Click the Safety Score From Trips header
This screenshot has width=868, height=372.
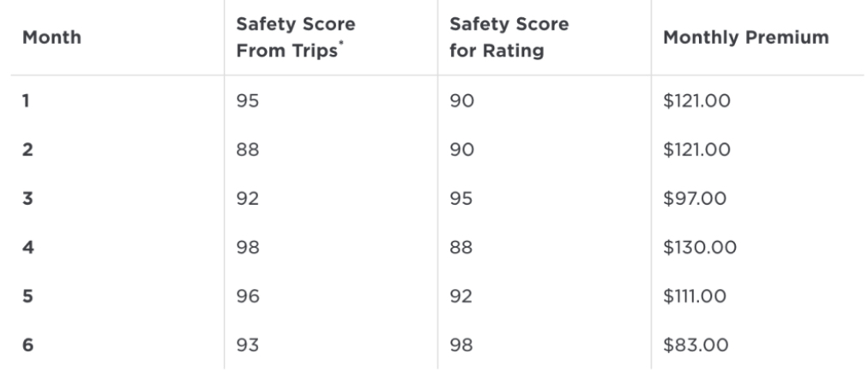tap(295, 38)
